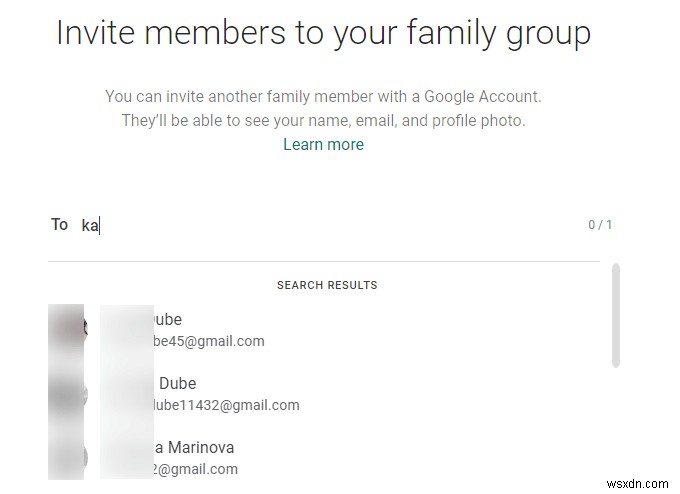Click the "You can invite another family member" line

[x=324, y=96]
